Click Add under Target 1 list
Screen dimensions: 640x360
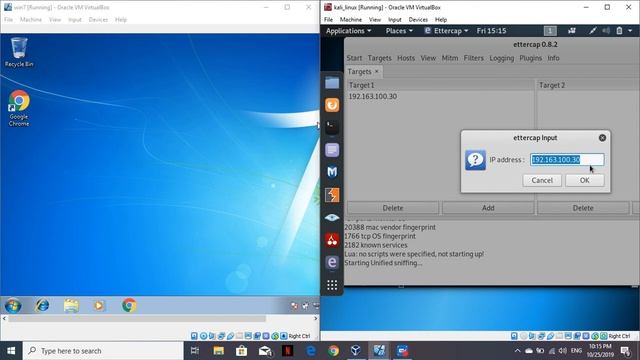pyautogui.click(x=488, y=208)
